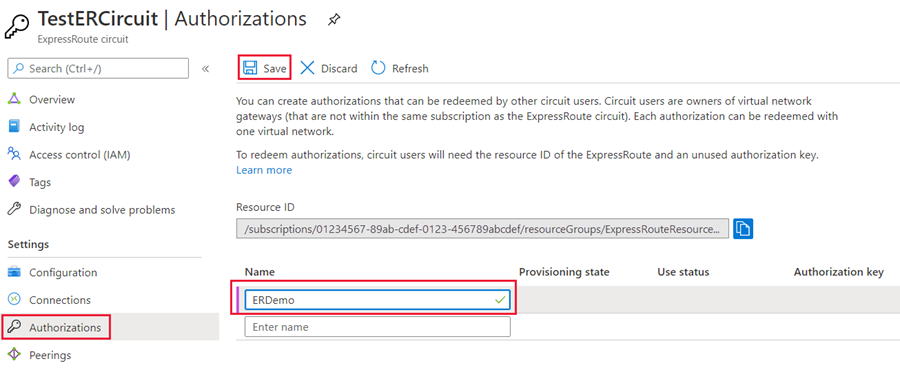The height and width of the screenshot is (370, 900).
Task: Discard the authorization changes
Action: (x=329, y=68)
